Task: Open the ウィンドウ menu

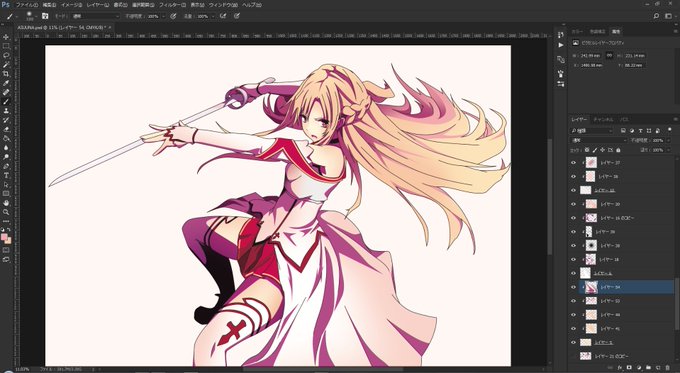Action: [223, 5]
